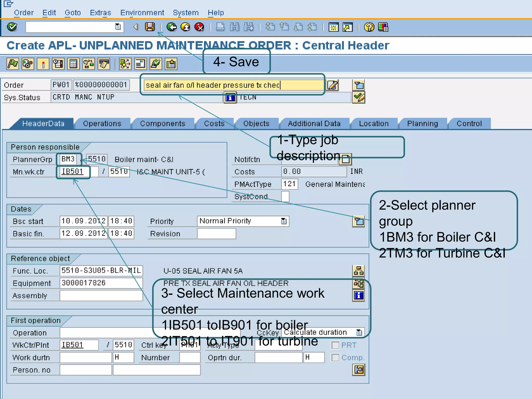This screenshot has height=399, width=532.
Task: Click the Mn.wk.ctr field showing IB501
Action: [79, 171]
